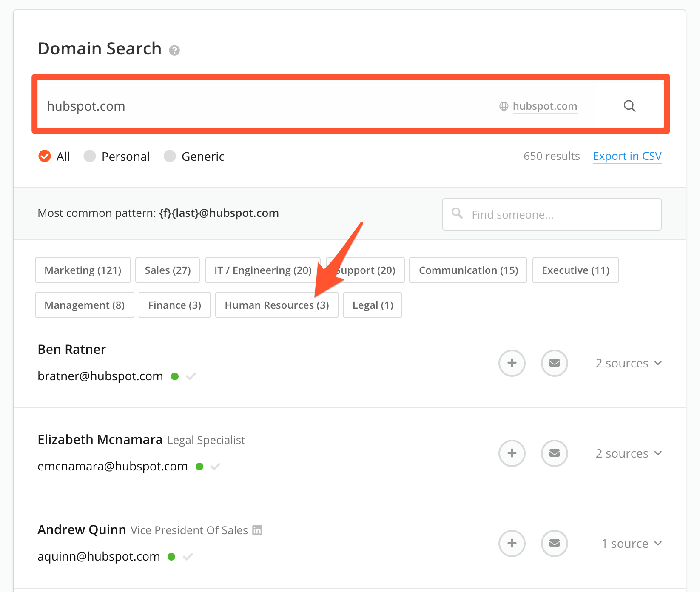The width and height of the screenshot is (700, 592).
Task: Filter by Management (8) department
Action: tap(85, 305)
